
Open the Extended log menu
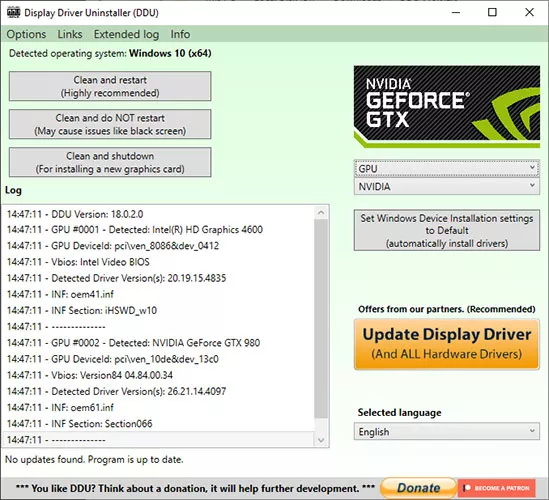tap(126, 34)
